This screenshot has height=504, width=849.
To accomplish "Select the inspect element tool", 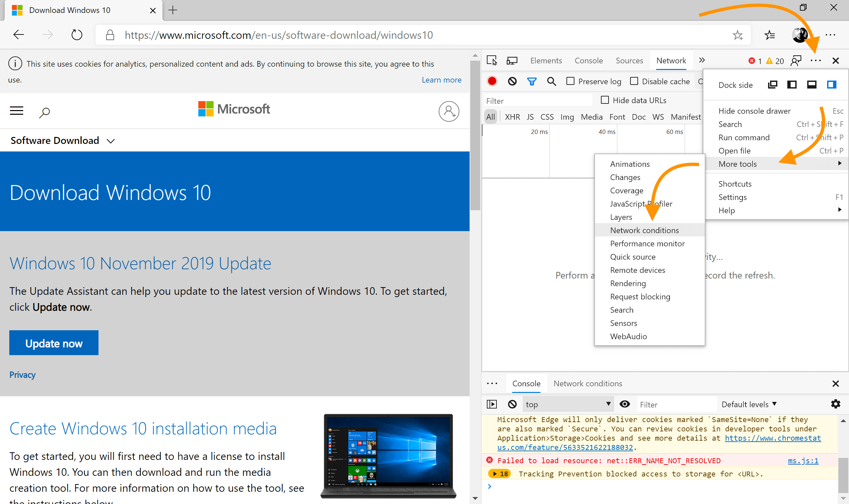I will [492, 60].
